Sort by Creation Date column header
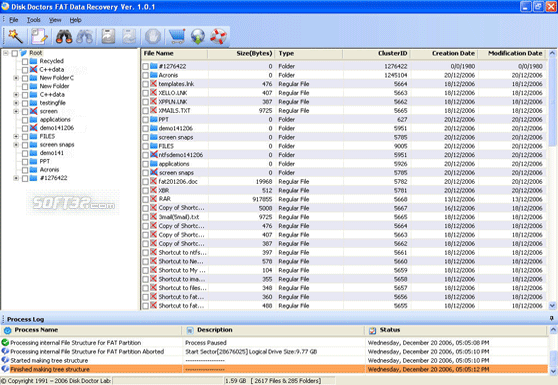This screenshot has width=558, height=385. click(x=444, y=53)
